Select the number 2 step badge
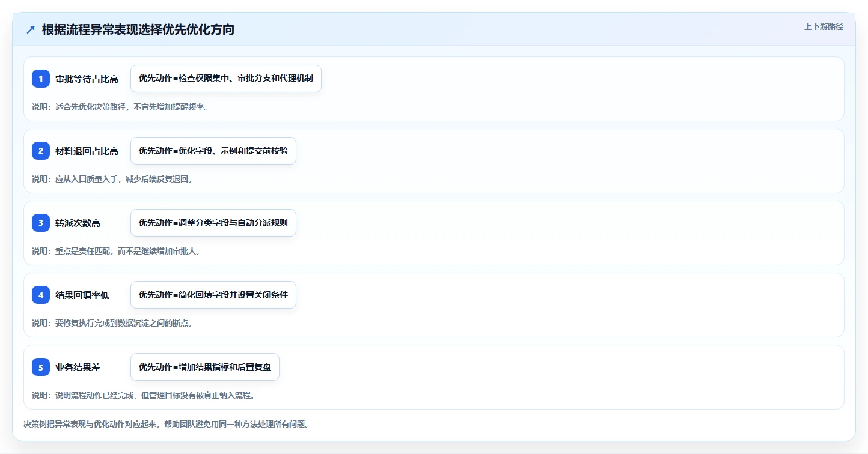Image resolution: width=868 pixels, height=454 pixels. point(41,151)
